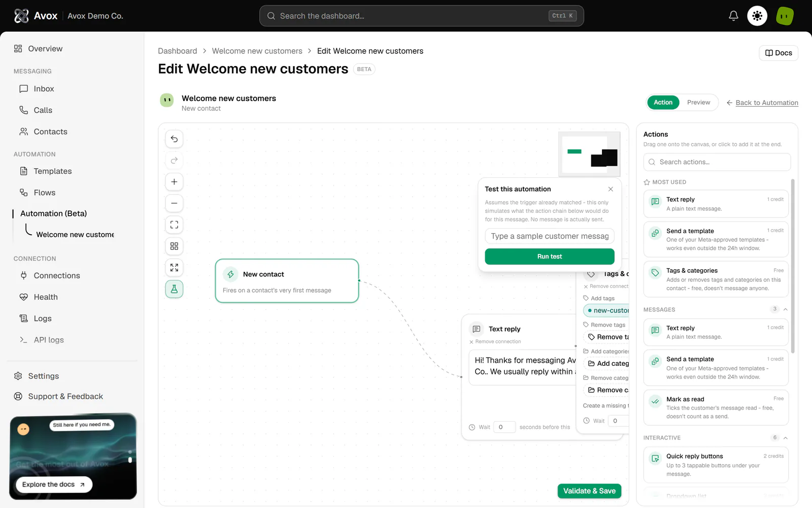Switch to the Action tab
The image size is (812, 508).
coord(663,102)
